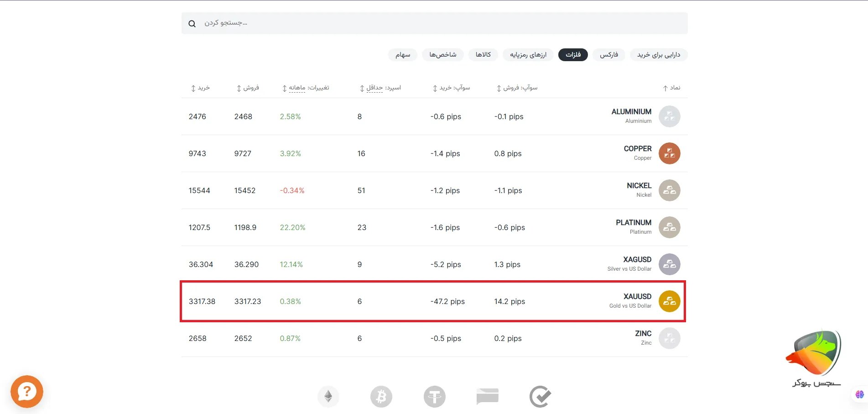Click the gold XAUUSD coin icon

669,301
